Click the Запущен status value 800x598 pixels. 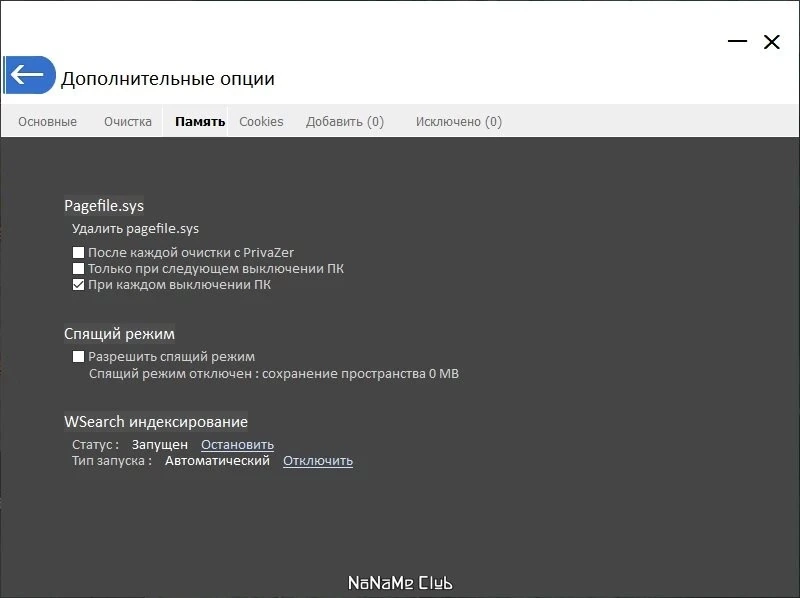[x=160, y=444]
